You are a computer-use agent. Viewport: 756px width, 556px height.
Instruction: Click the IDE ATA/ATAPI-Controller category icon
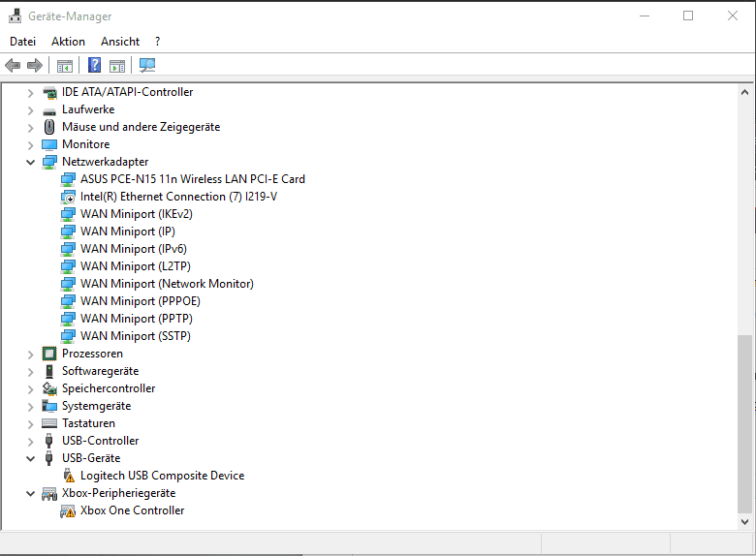(49, 92)
